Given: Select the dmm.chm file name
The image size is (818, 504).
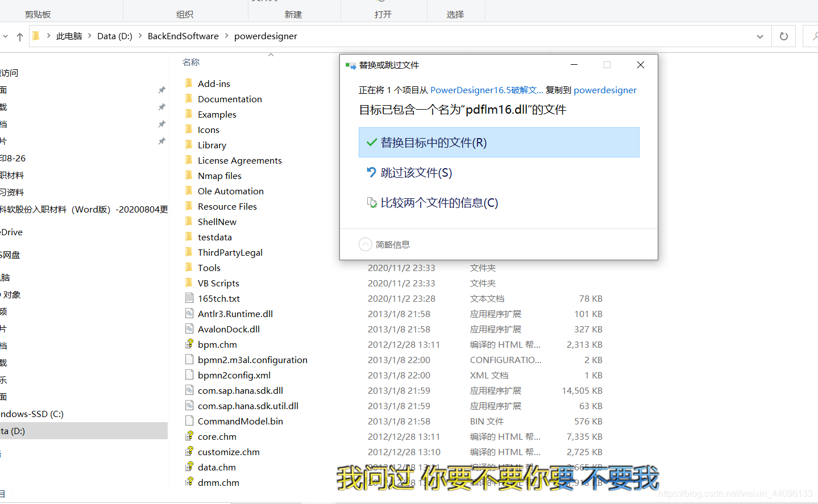Looking at the screenshot, I should coord(218,482).
